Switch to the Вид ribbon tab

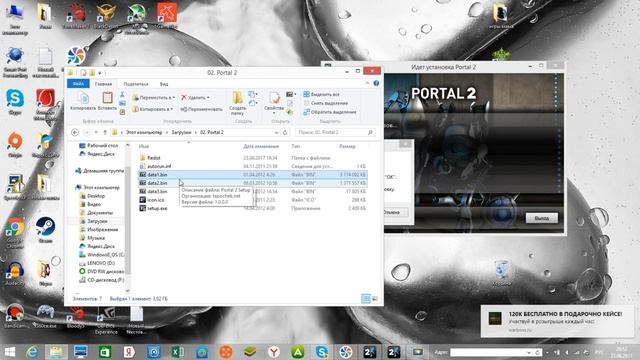pos(164,84)
